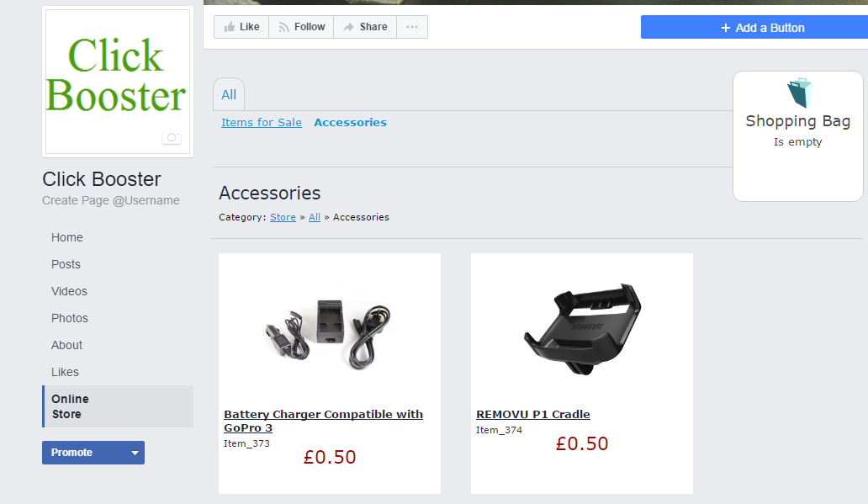
Task: Click the Shopping Bag icon
Action: [x=798, y=93]
